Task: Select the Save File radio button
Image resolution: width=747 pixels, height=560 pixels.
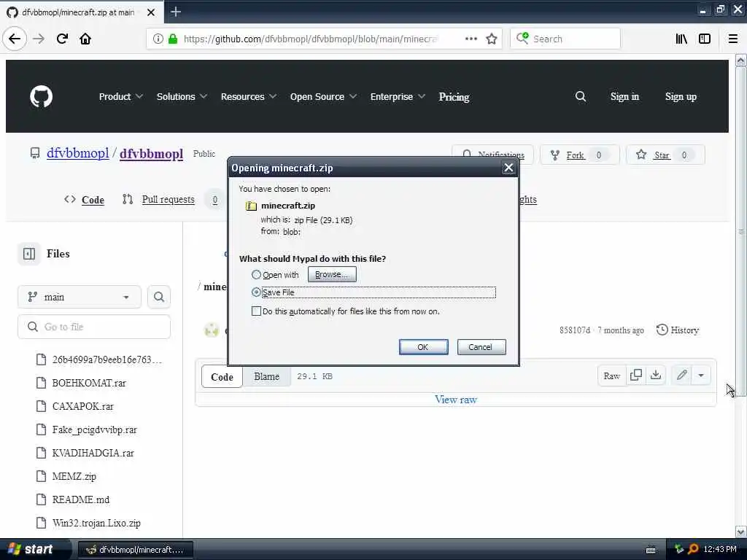Action: pyautogui.click(x=256, y=292)
